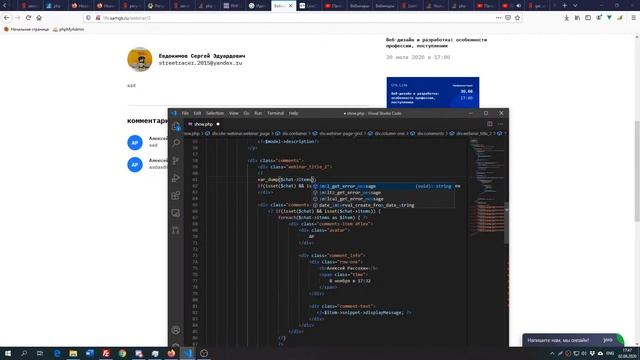Open the author's avatar photo
Viewport: 640px width, 360px height.
click(x=140, y=59)
